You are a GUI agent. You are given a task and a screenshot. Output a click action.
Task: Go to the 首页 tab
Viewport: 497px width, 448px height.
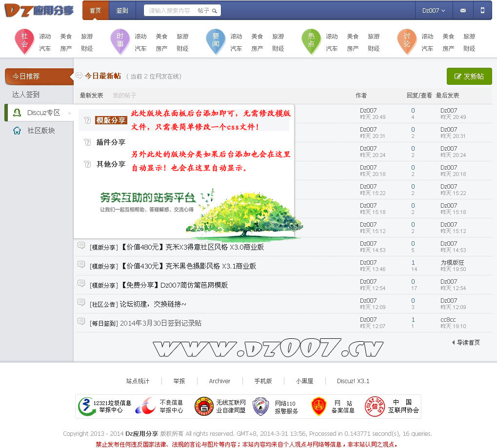[96, 10]
